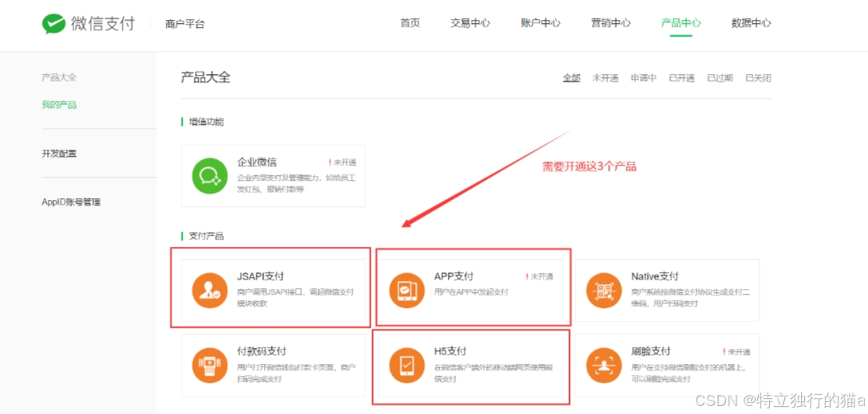Select the Native支付 QR code icon
Screen dimensions: 868x414
coord(604,290)
